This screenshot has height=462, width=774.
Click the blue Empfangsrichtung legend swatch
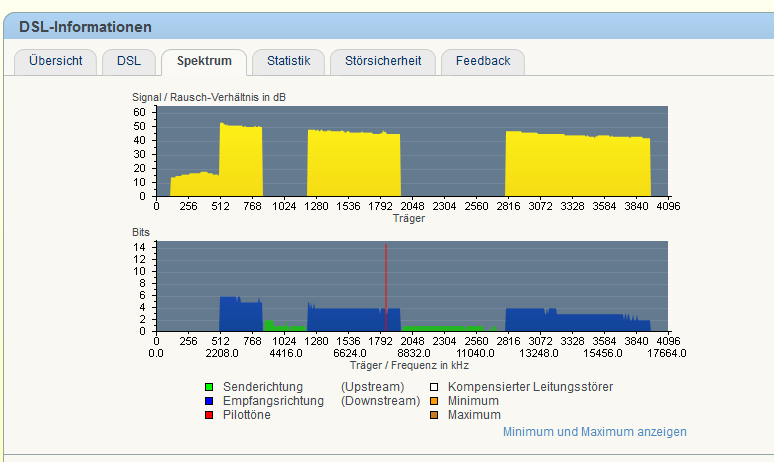(209, 401)
